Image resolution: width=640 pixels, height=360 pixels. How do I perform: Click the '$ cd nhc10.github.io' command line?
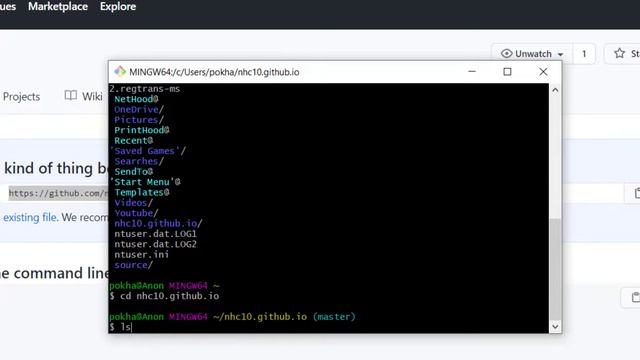click(164, 296)
